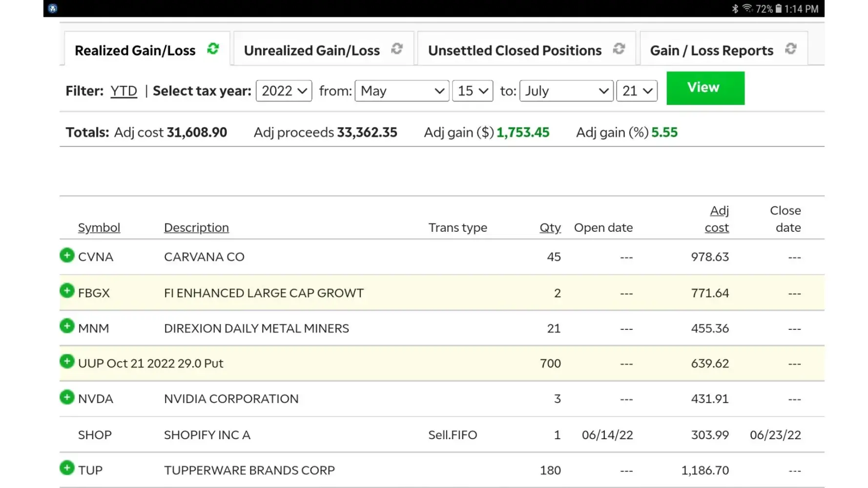Switch to Unrealized Gain/Loss tab

click(311, 51)
